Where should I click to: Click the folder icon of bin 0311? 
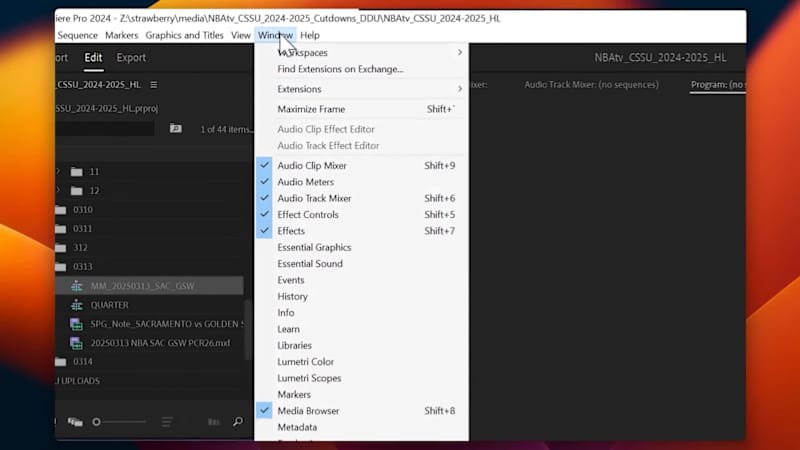(61, 229)
